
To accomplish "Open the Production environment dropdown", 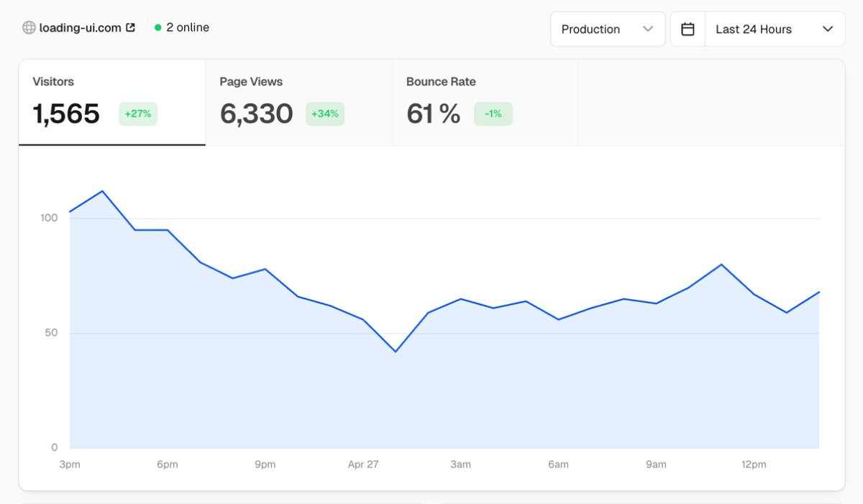I will point(608,29).
